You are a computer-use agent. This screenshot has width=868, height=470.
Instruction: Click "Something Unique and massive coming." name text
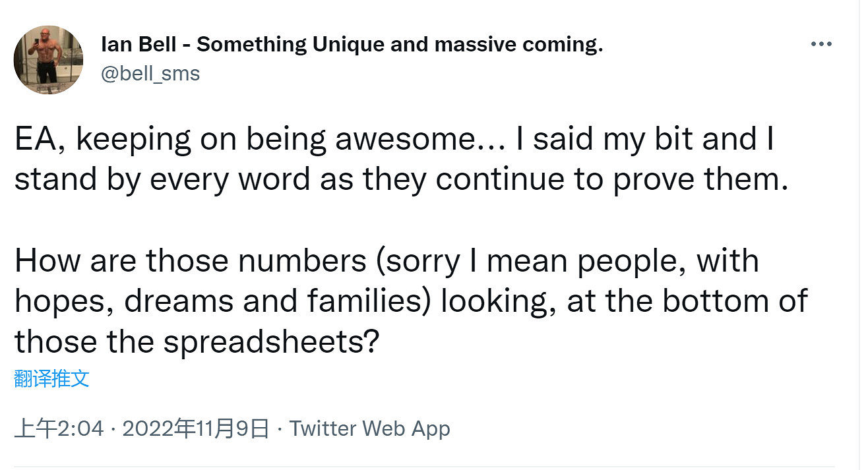pos(400,45)
